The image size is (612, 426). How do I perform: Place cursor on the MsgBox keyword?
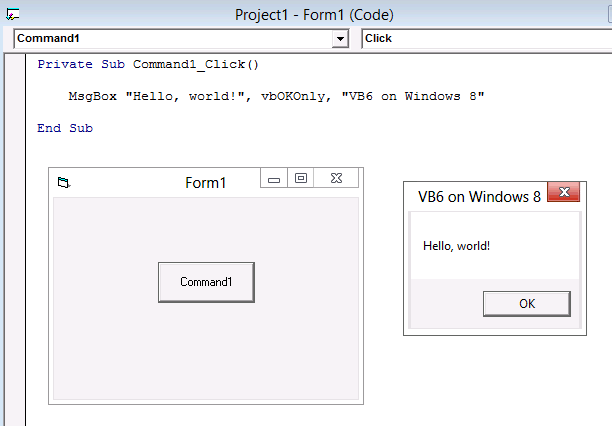(x=93, y=96)
